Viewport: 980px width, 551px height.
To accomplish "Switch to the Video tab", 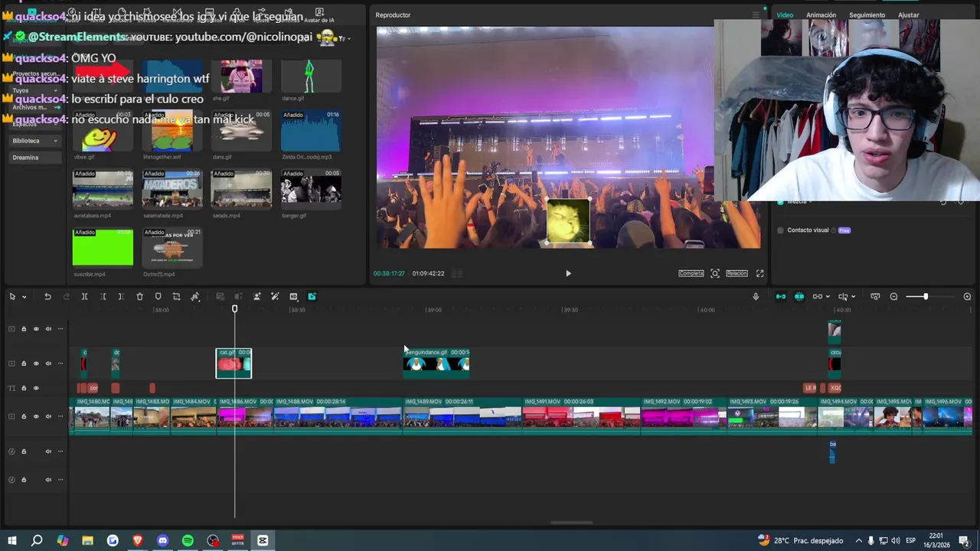I will 785,15.
